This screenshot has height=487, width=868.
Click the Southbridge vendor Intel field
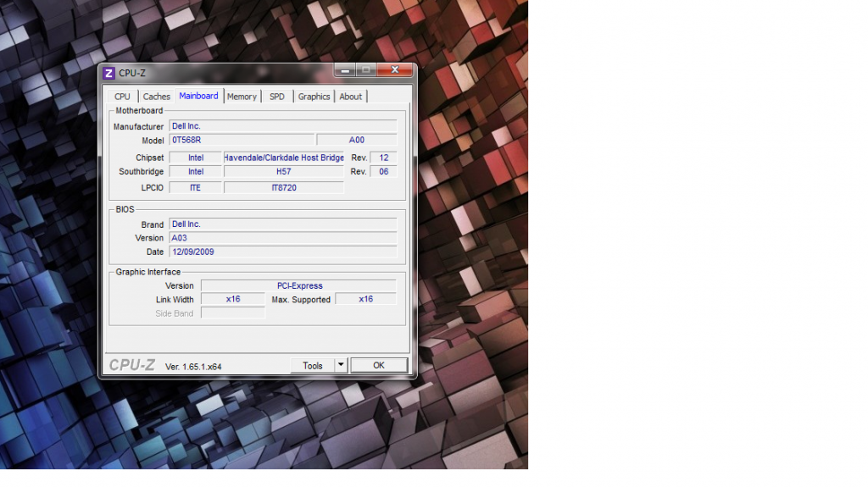[x=196, y=172]
